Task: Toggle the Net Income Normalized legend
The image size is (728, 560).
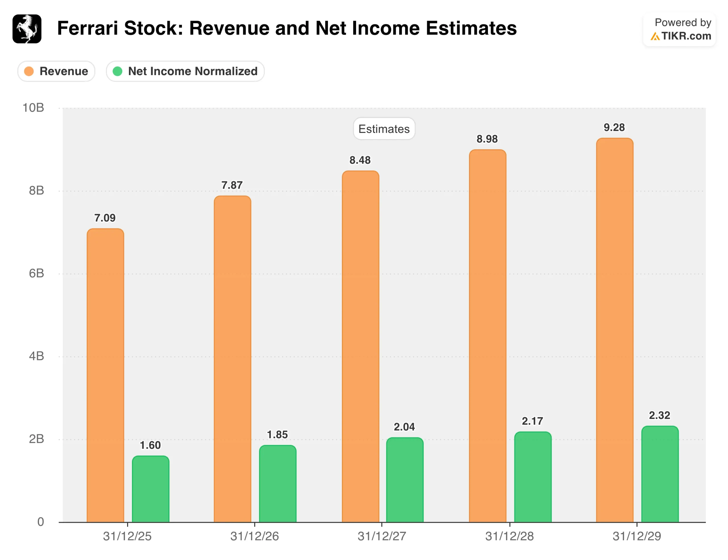Action: click(185, 71)
